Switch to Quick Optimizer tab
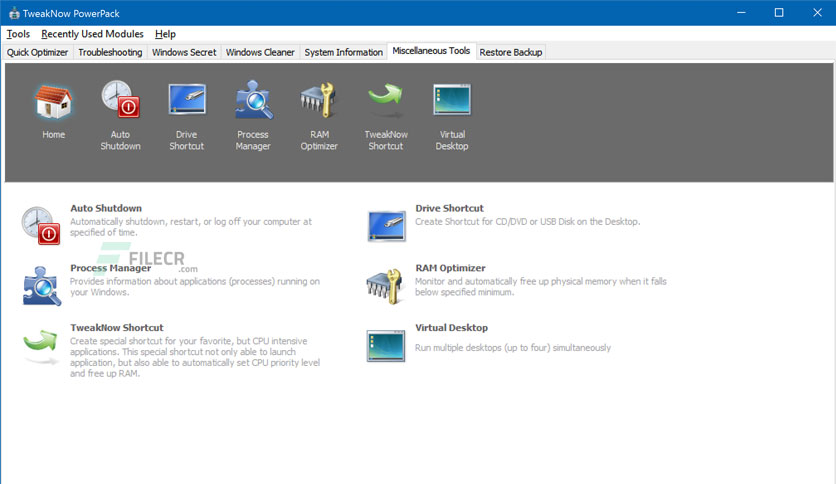836x484 pixels. pyautogui.click(x=37, y=52)
